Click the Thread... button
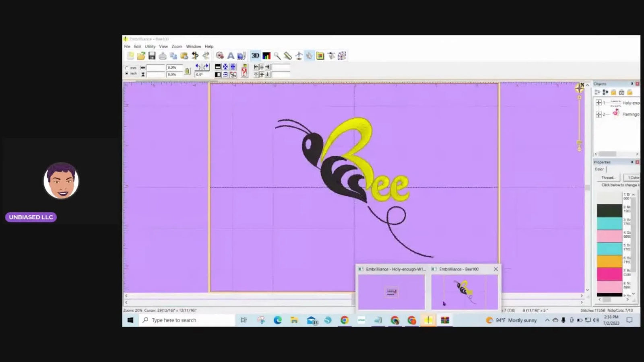Viewport: 644px width, 362px height. (608, 177)
